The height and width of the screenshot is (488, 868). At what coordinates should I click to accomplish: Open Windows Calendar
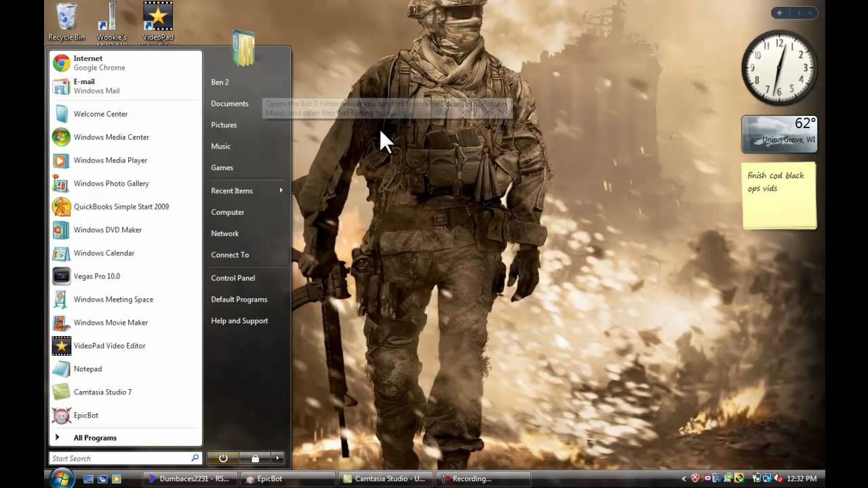(x=125, y=253)
